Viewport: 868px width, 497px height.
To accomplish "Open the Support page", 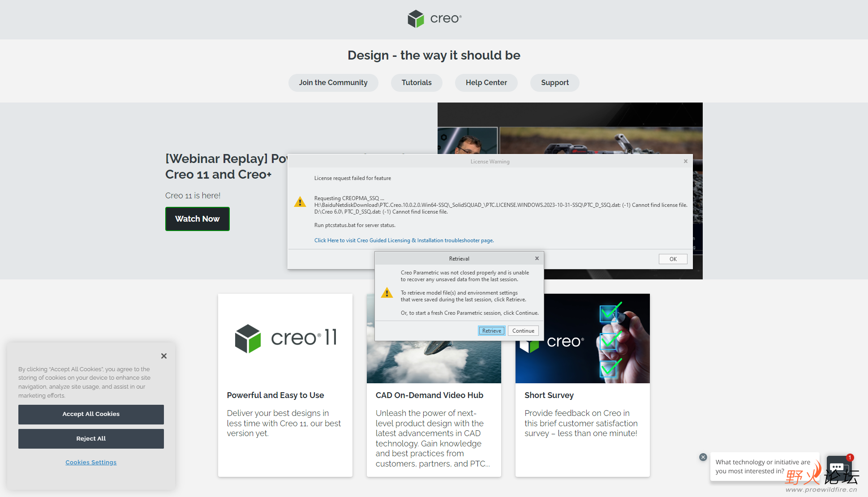I will 555,83.
